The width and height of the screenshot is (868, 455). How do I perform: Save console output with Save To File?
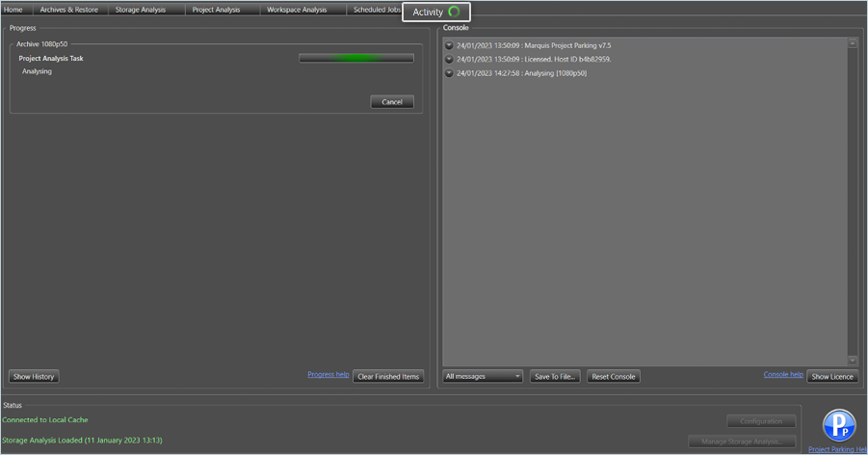click(x=555, y=376)
